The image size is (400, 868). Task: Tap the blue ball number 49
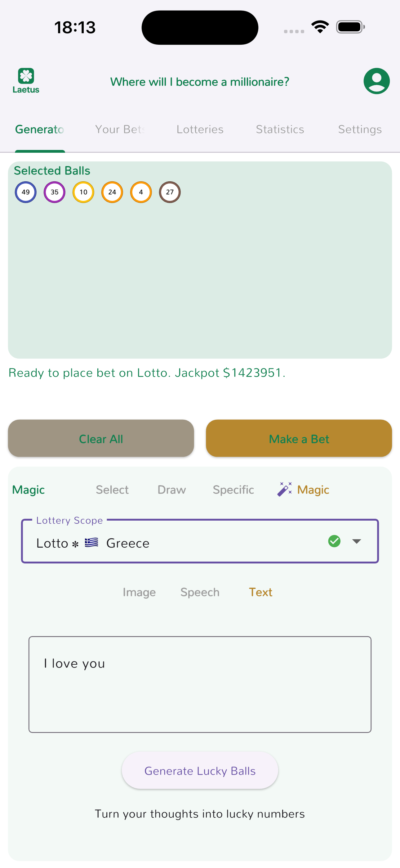click(x=26, y=192)
